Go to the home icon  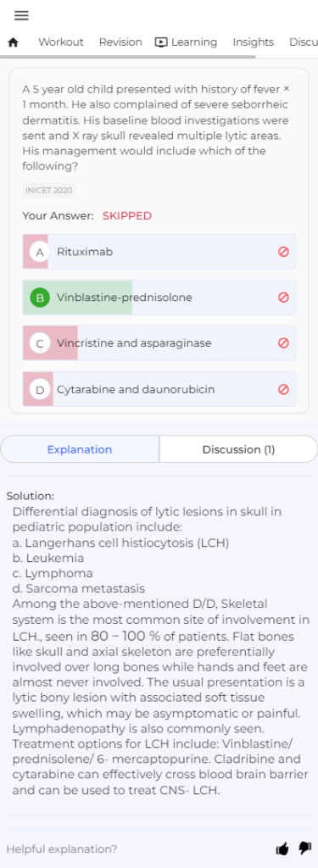[x=14, y=42]
